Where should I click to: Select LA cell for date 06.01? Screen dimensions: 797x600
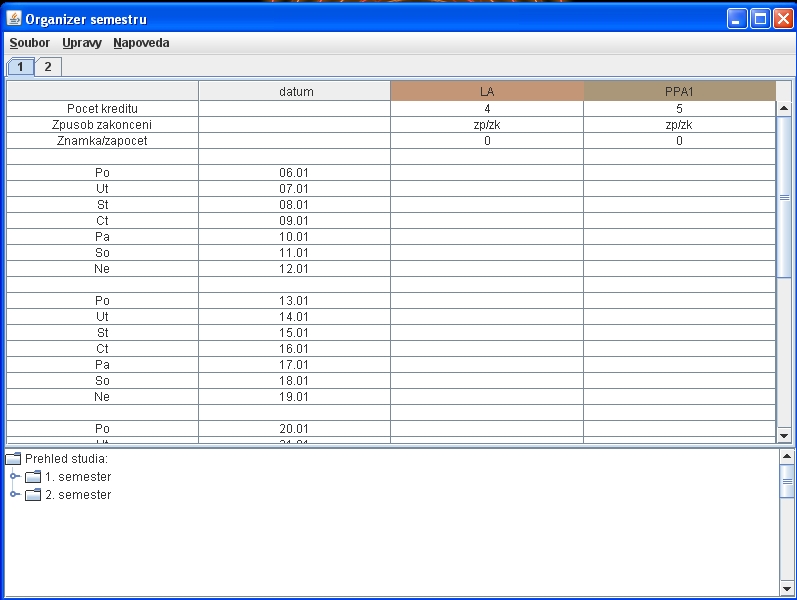pos(487,173)
